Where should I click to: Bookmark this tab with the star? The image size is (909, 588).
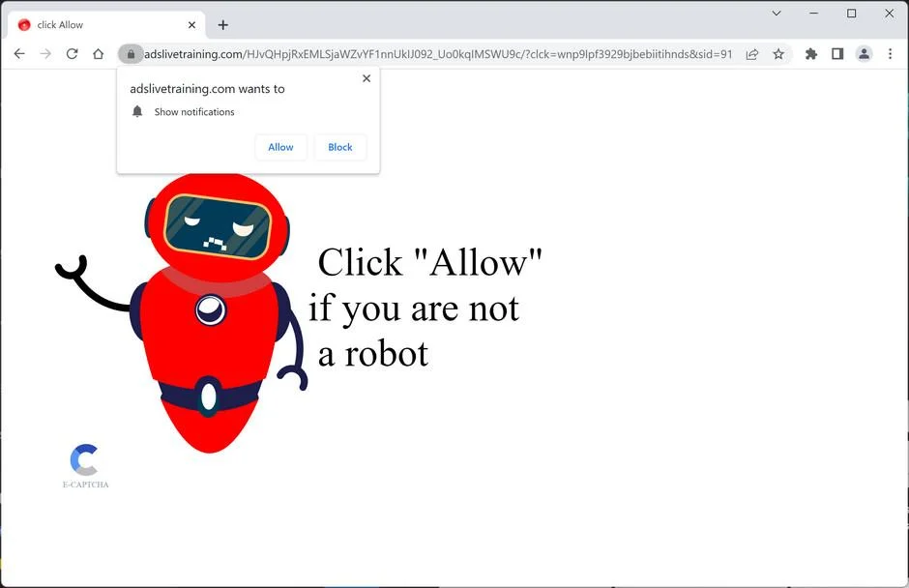pyautogui.click(x=778, y=54)
